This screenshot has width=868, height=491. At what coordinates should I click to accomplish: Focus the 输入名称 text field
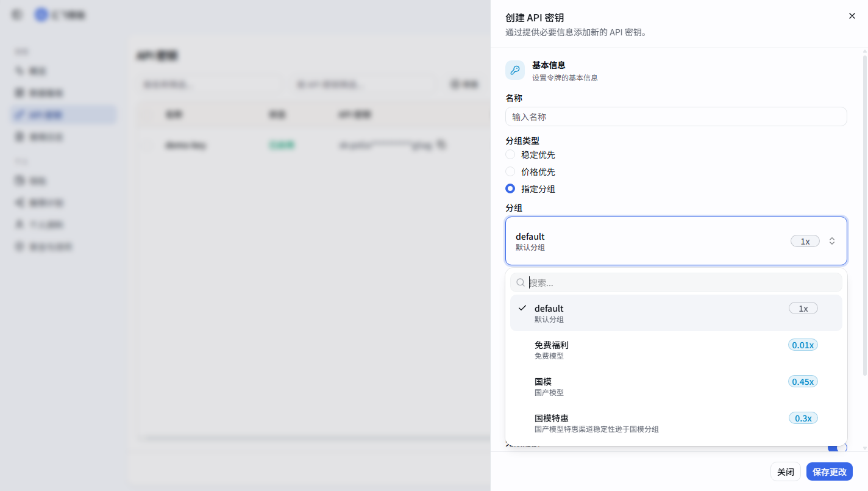[676, 116]
